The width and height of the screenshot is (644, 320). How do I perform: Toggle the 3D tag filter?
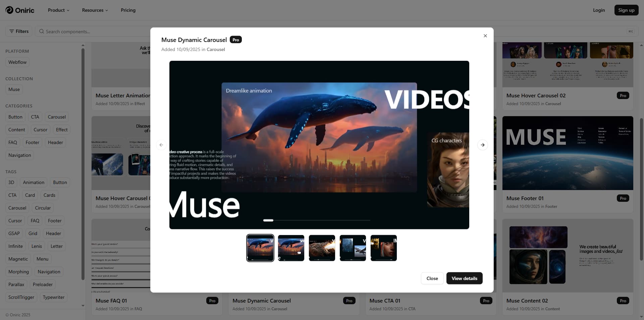tap(11, 182)
